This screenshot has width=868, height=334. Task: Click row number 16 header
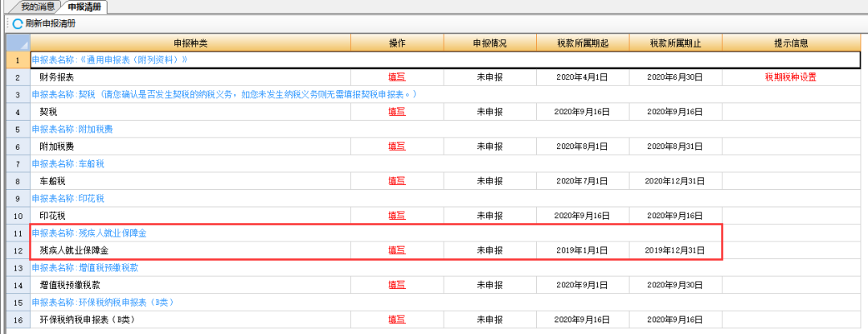click(18, 319)
